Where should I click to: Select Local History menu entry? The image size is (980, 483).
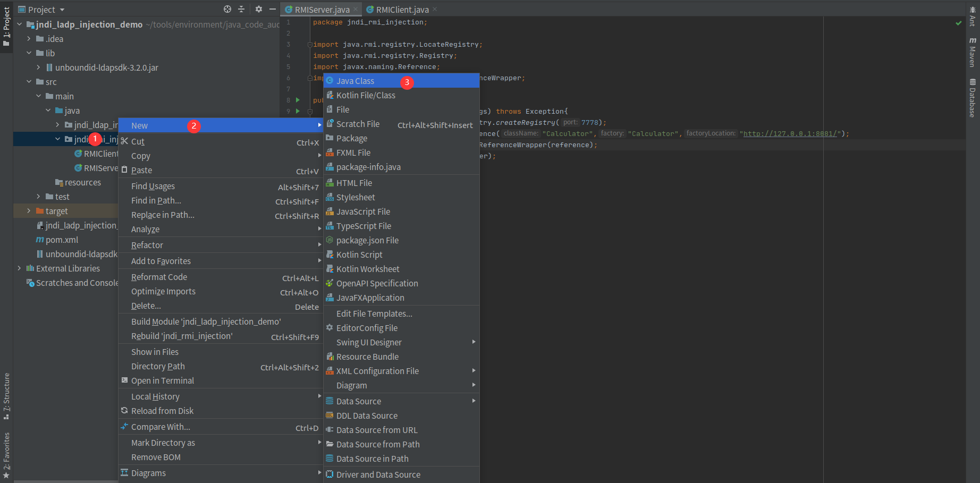(x=221, y=396)
